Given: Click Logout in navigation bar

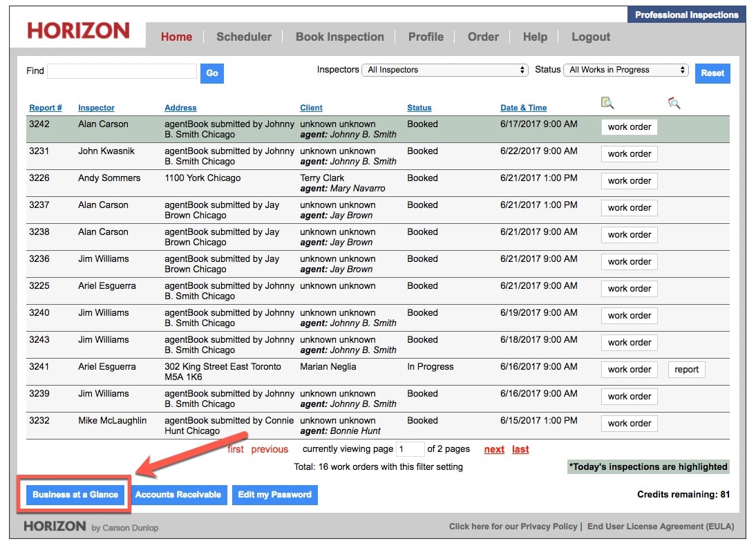Looking at the screenshot, I should 590,37.
